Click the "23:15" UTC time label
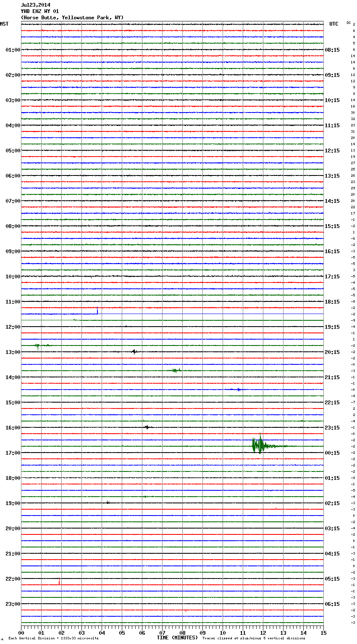 coord(332,428)
